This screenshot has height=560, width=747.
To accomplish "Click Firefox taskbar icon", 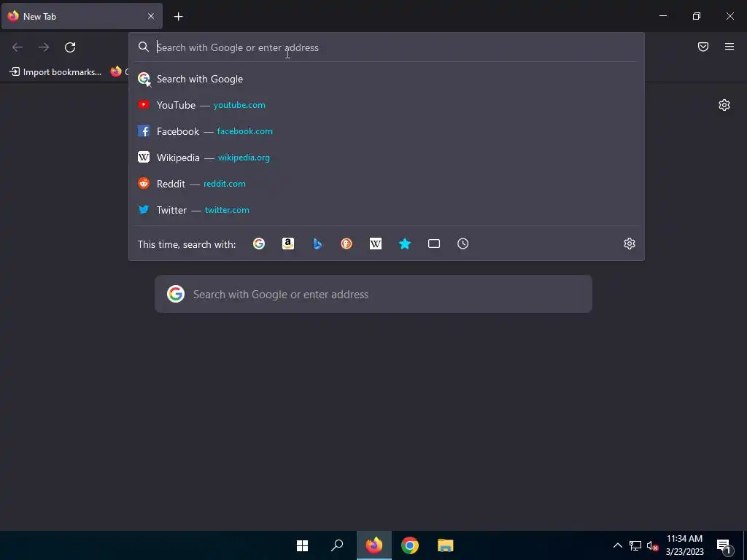I will click(x=374, y=545).
